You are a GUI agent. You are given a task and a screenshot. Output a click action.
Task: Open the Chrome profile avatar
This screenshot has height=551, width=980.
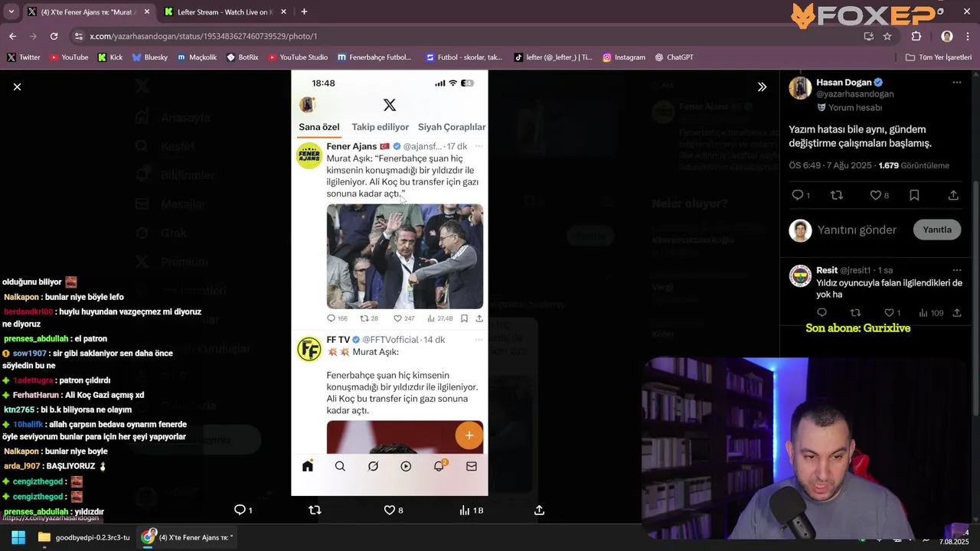tap(947, 36)
